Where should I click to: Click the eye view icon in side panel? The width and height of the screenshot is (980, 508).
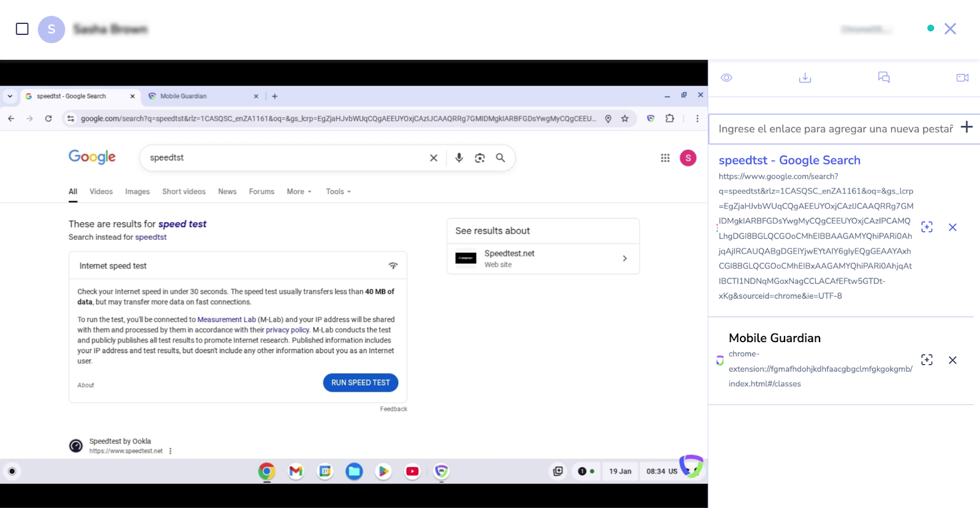tap(726, 78)
